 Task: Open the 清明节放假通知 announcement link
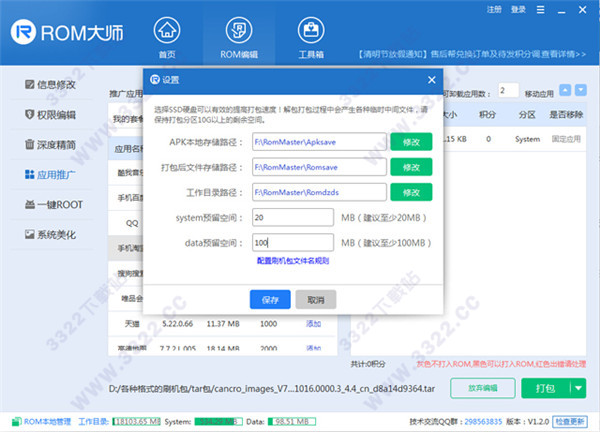[472, 54]
